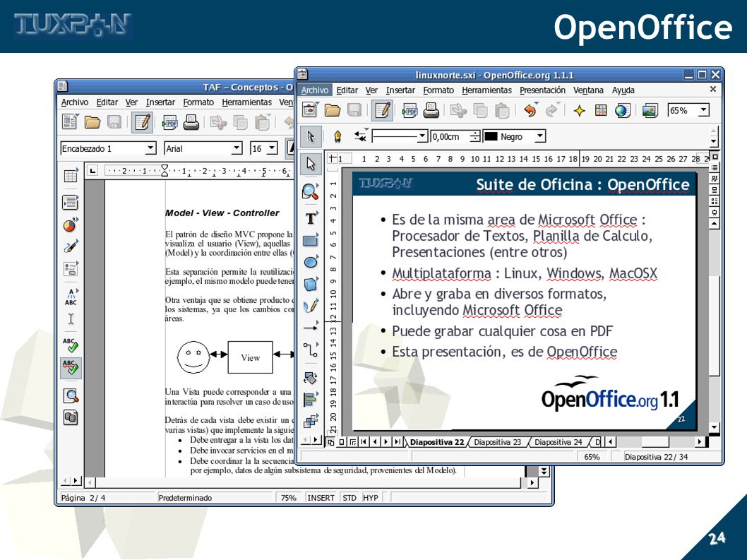Image resolution: width=747 pixels, height=560 pixels.
Task: Go to the first slide tab button
Action: coord(364,442)
